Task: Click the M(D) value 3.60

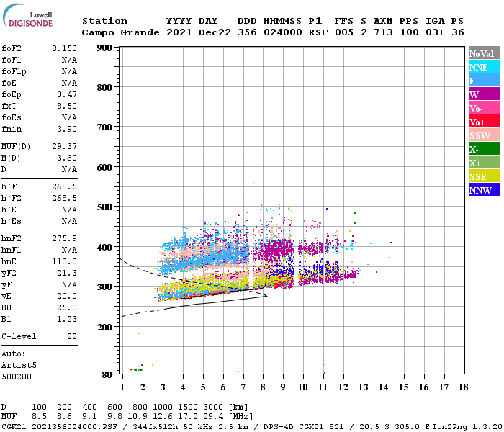Action: tap(67, 158)
